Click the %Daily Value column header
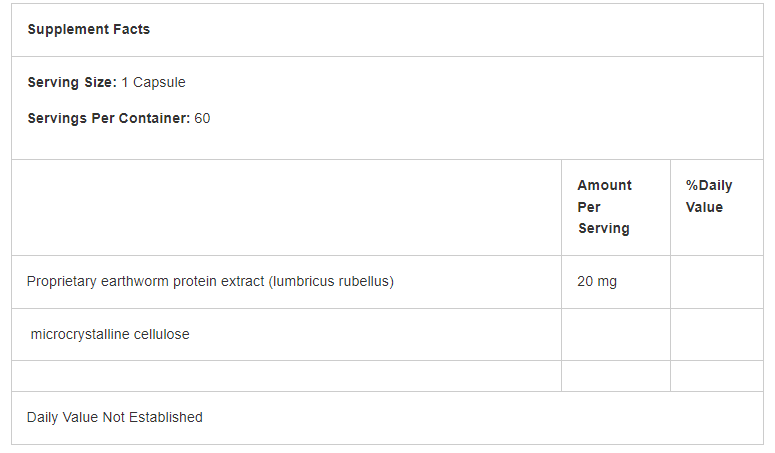This screenshot has width=775, height=453. coord(708,196)
